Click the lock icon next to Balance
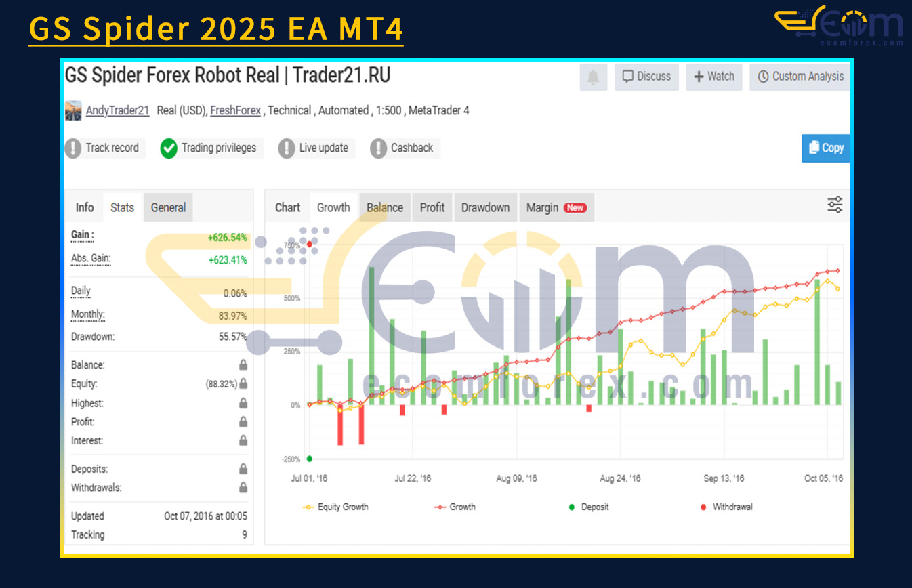This screenshot has width=912, height=588. point(243,365)
